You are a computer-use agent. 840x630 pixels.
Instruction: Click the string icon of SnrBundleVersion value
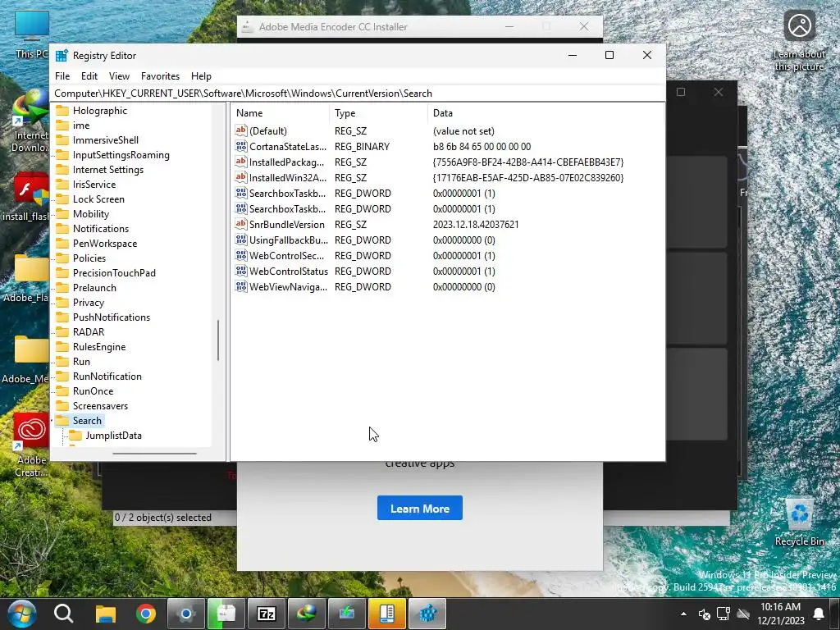coord(241,225)
